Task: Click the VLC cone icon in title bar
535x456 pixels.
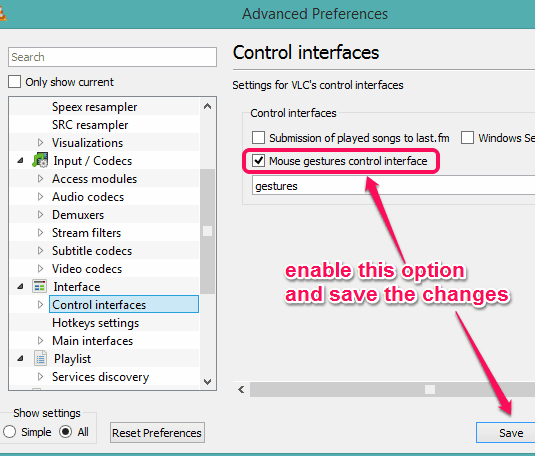Action: [x=3, y=14]
